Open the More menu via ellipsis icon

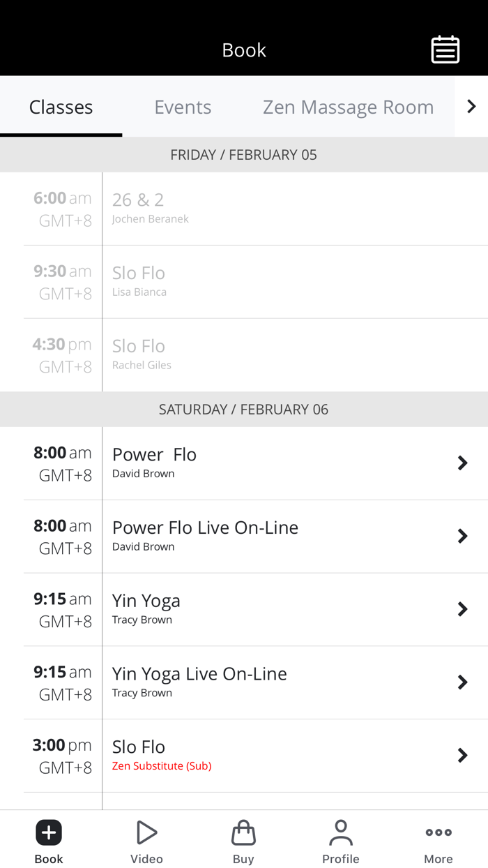438,832
